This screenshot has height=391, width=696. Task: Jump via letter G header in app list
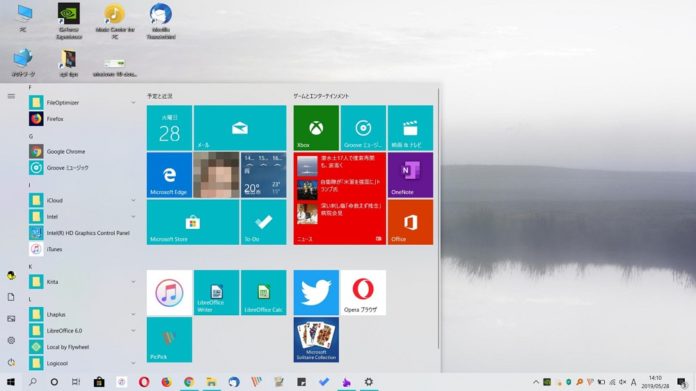[x=31, y=136]
